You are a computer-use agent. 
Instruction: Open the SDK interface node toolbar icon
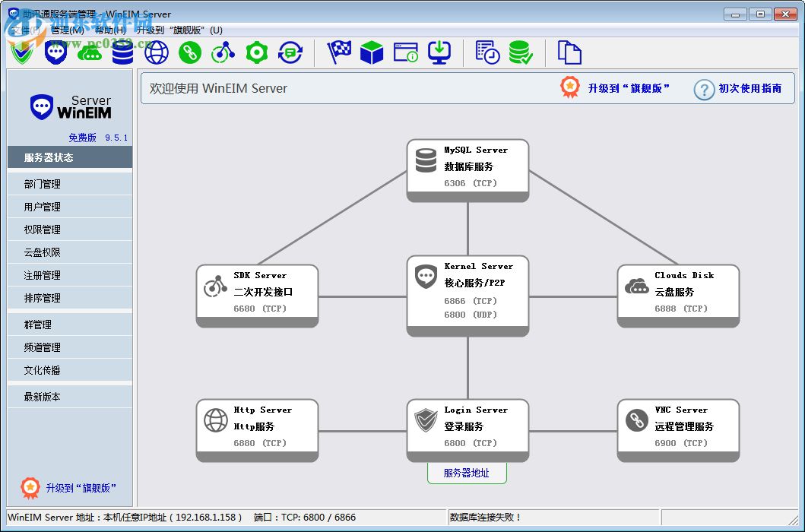223,52
